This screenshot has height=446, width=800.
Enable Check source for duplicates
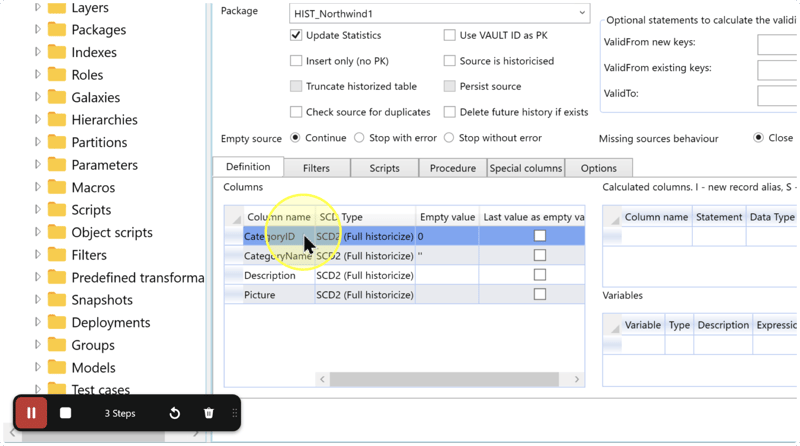click(x=296, y=112)
